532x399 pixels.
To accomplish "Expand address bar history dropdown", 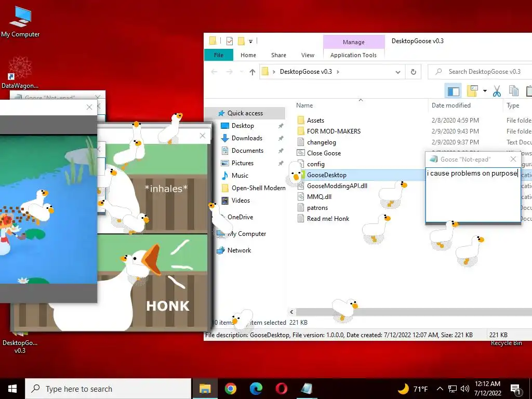I will click(x=397, y=72).
